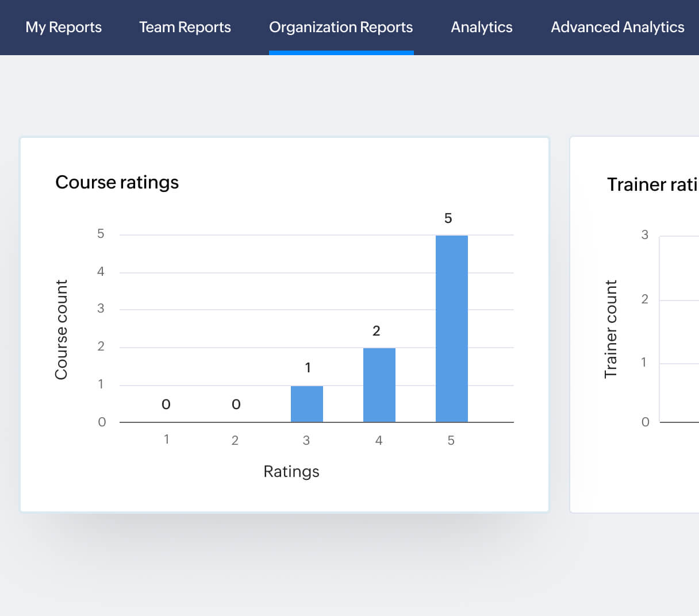
Task: Click the data label 1 above the bar
Action: click(308, 368)
